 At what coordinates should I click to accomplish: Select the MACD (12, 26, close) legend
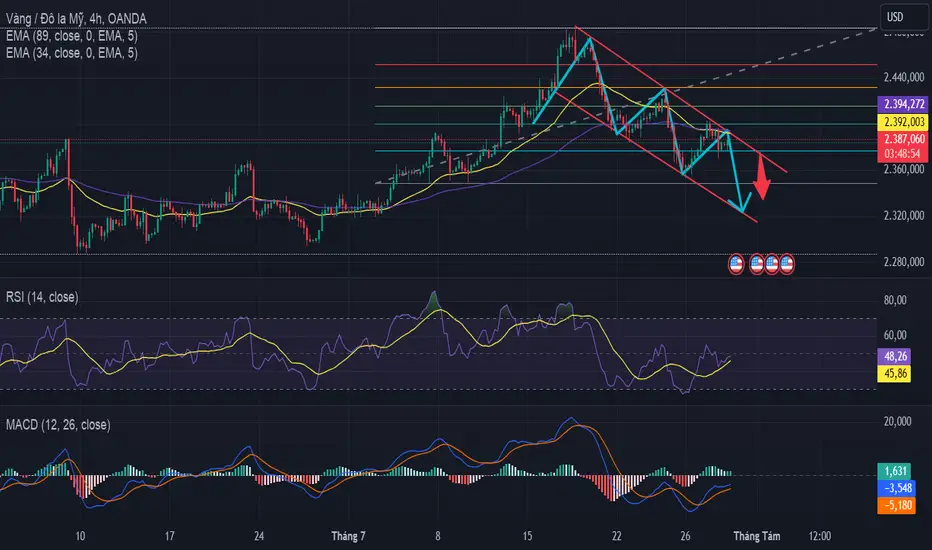[58, 425]
